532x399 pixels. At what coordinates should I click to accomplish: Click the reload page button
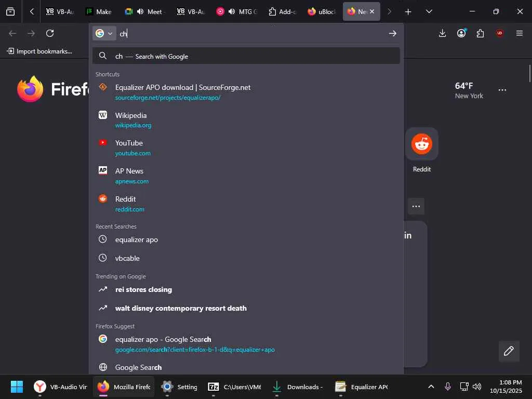click(x=50, y=33)
